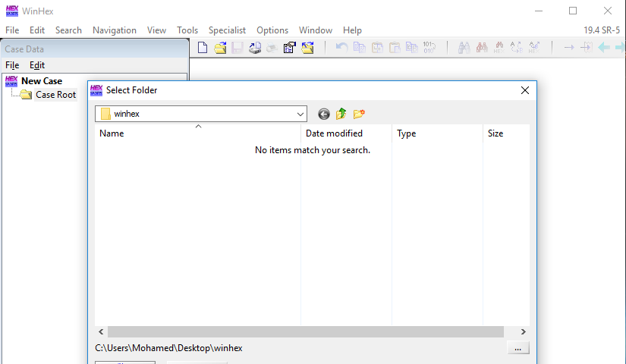Screen dimensions: 626x364
Task: Click the horizontal scrollbar thumb in file list
Action: pyautogui.click(x=306, y=331)
